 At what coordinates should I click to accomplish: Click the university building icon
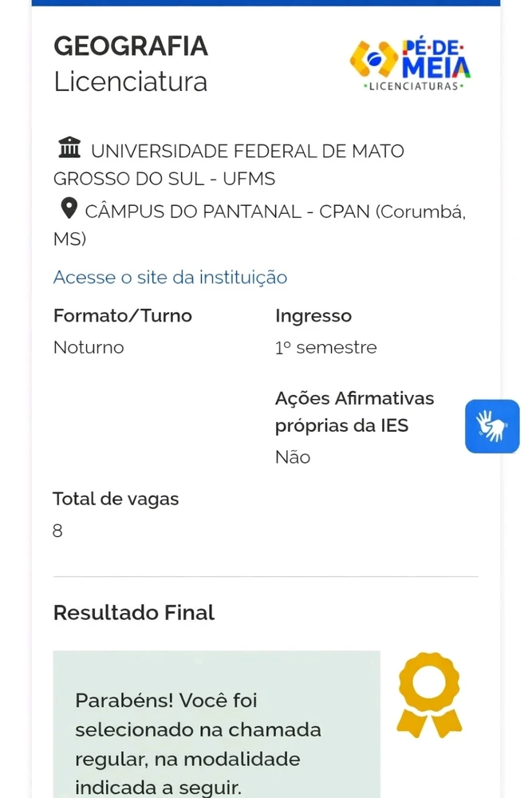[69, 149]
